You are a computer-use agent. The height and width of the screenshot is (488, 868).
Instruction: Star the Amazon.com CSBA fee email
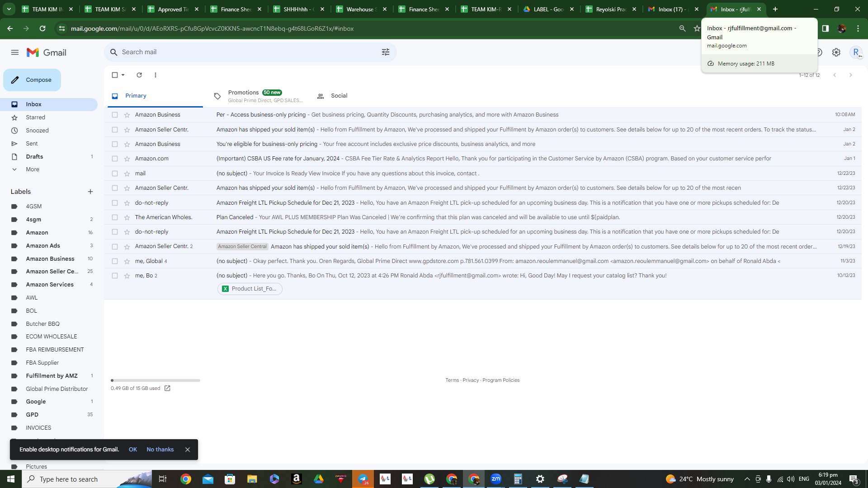[127, 159]
